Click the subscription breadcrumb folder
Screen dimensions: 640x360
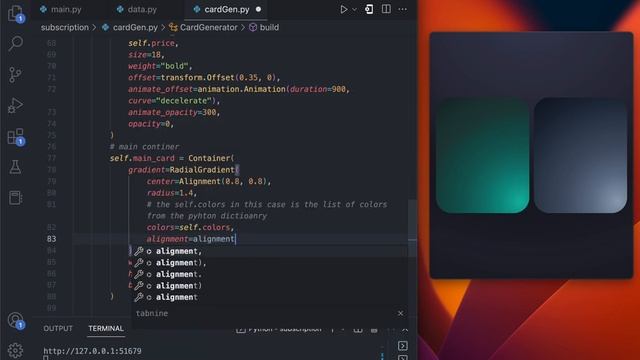click(64, 27)
